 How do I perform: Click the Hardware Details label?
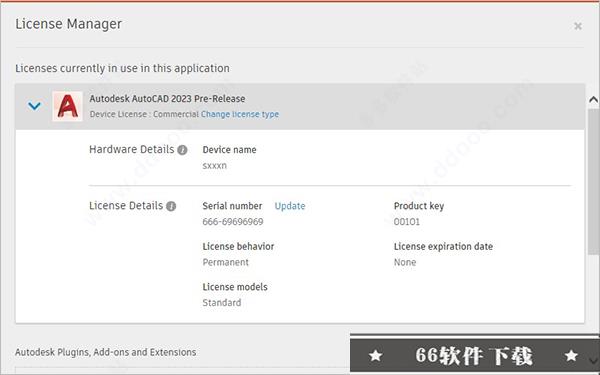(x=132, y=149)
